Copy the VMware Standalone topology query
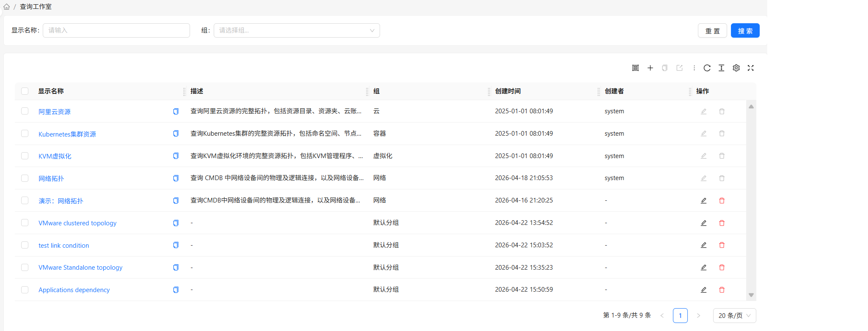This screenshot has width=868, height=331. (176, 268)
